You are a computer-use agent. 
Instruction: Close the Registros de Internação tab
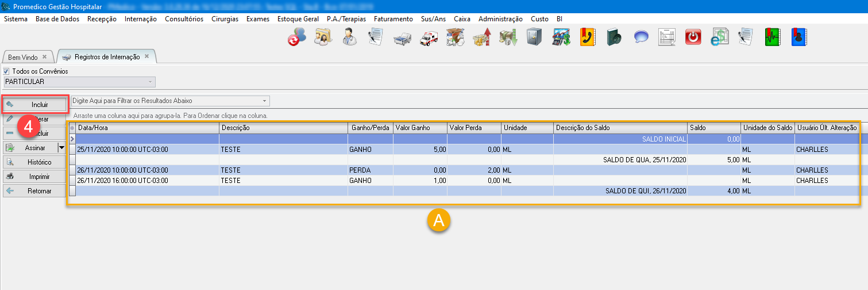tap(146, 56)
